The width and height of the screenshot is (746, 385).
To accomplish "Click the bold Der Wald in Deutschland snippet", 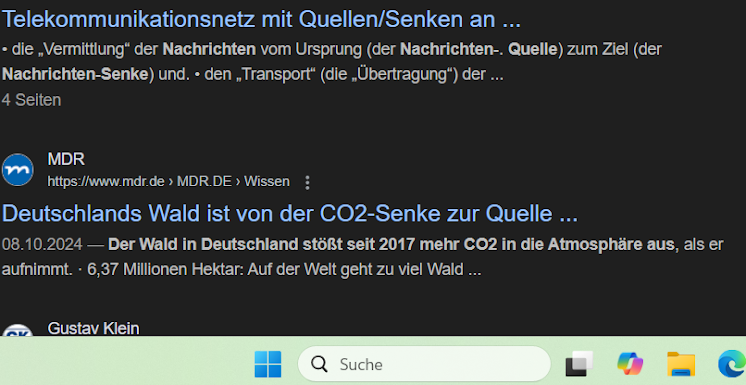I will (391, 245).
